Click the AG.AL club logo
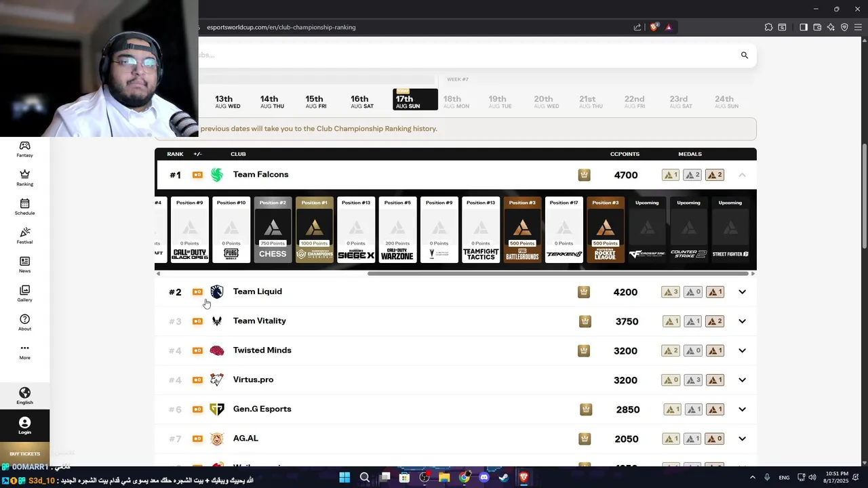 click(216, 439)
